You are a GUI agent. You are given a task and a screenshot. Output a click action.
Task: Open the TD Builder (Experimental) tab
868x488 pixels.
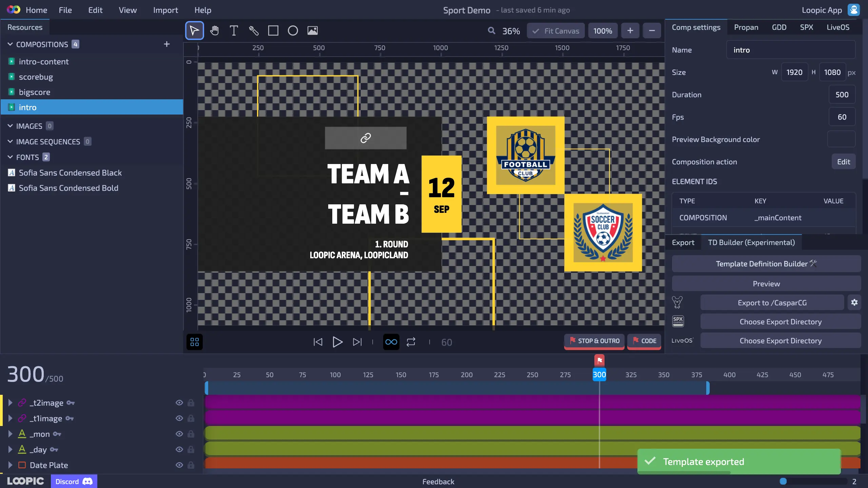(751, 242)
